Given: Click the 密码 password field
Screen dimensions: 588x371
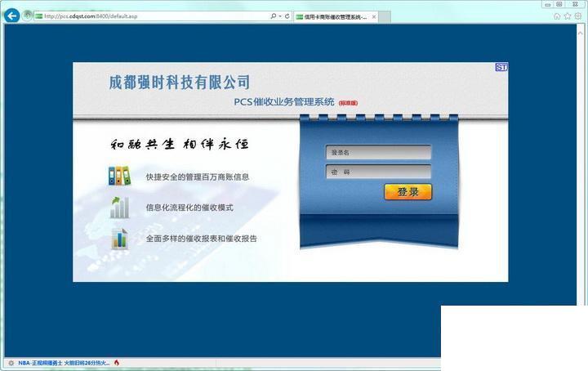Looking at the screenshot, I should 378,172.
